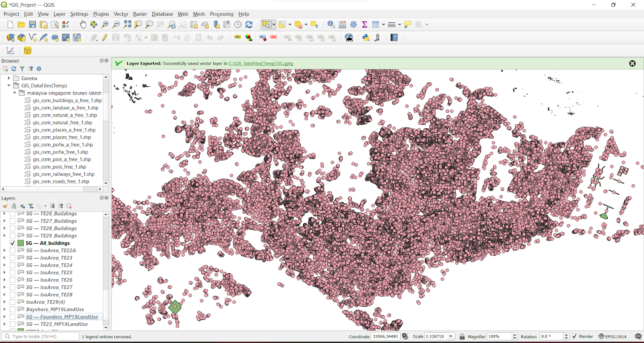Open the Python Console
This screenshot has width=644, height=343.
coord(366,38)
